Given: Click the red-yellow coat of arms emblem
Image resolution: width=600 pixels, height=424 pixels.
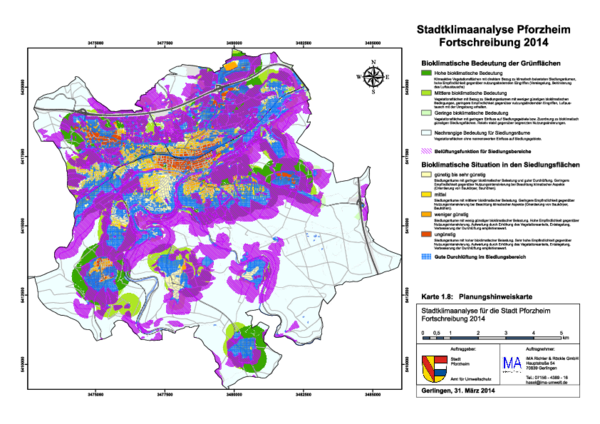Looking at the screenshot, I should point(434,368).
